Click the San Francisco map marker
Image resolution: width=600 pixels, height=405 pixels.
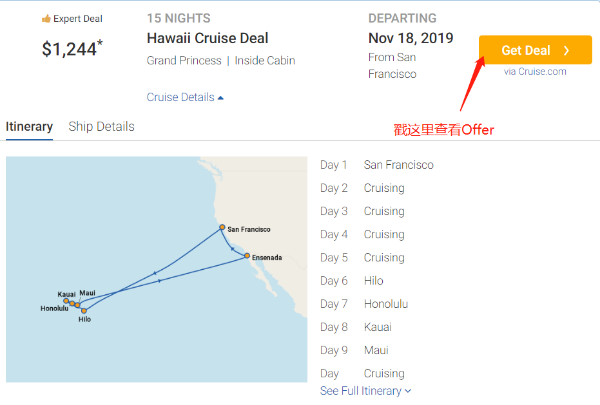[x=222, y=227]
